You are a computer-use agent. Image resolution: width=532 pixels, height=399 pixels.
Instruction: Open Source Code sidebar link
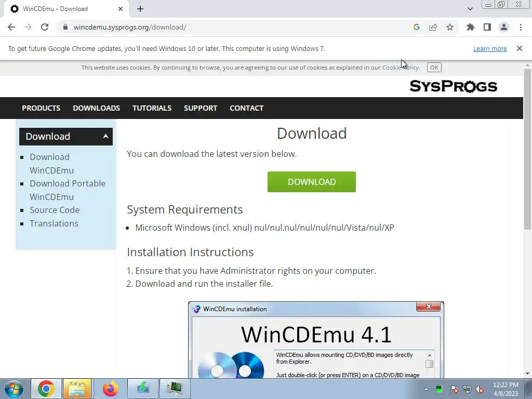point(54,210)
